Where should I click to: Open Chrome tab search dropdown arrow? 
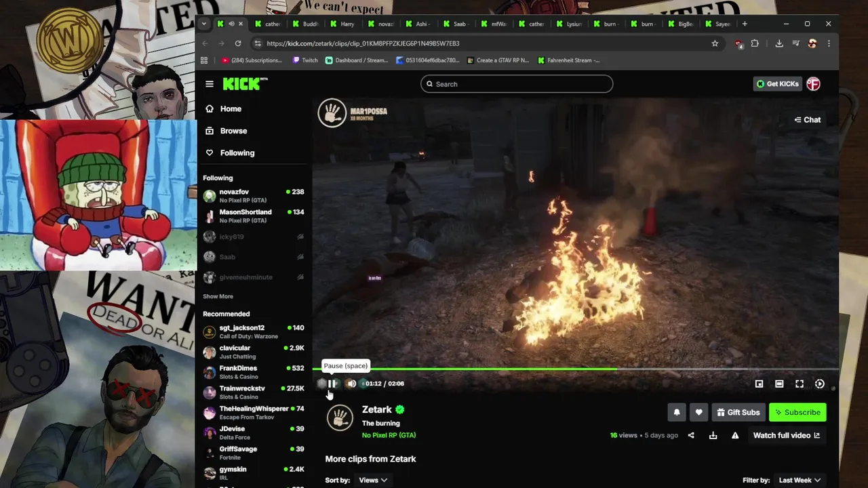(x=203, y=24)
